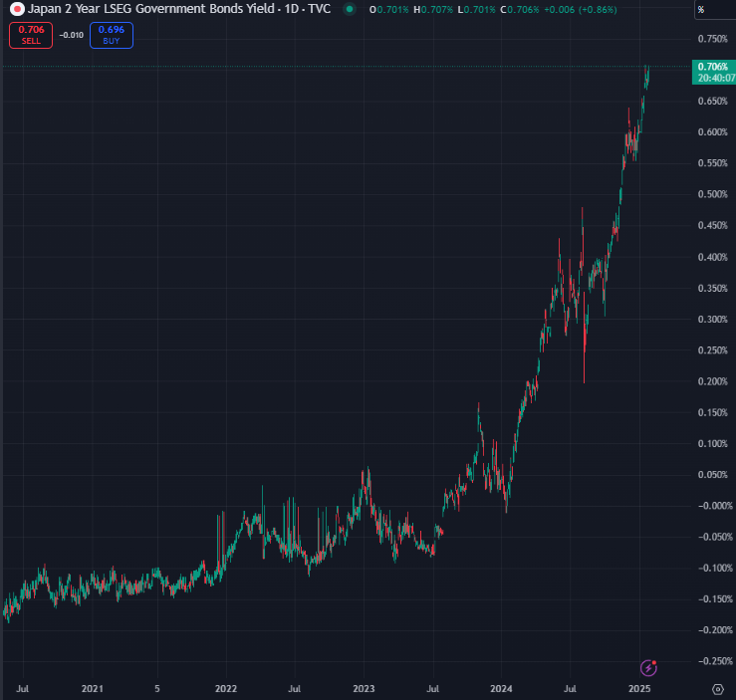Open chart settings gear icon in corner
The image size is (736, 700).
coord(718,689)
